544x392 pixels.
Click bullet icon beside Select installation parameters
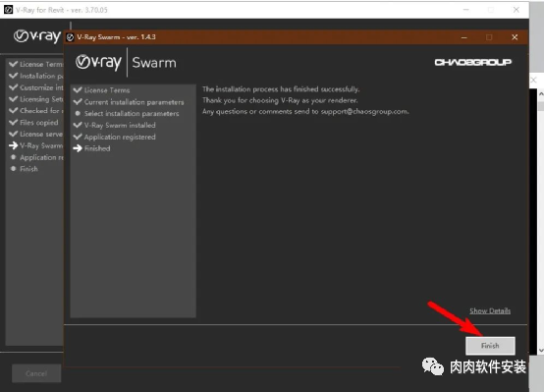pos(78,114)
